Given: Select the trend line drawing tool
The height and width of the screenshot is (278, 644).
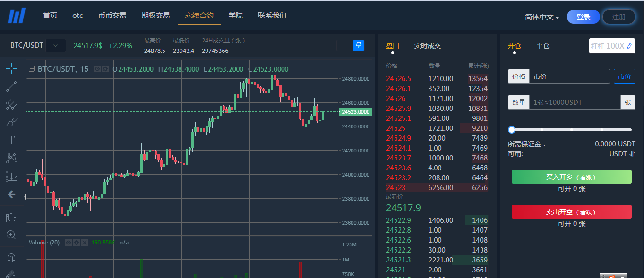Looking at the screenshot, I should coord(11,86).
